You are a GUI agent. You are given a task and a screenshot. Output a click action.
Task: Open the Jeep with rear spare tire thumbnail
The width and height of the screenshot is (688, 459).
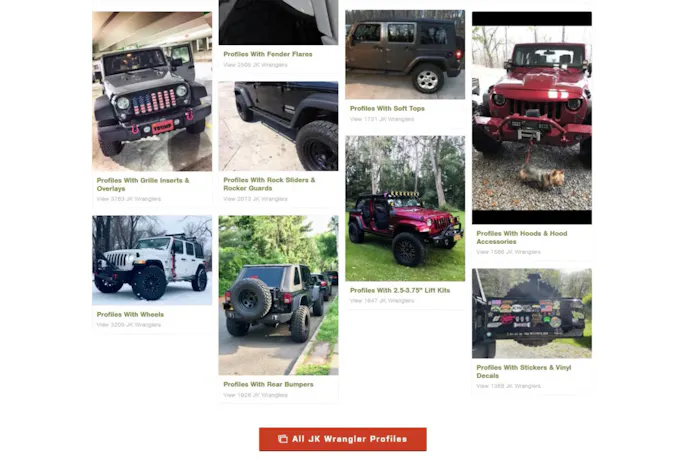278,295
